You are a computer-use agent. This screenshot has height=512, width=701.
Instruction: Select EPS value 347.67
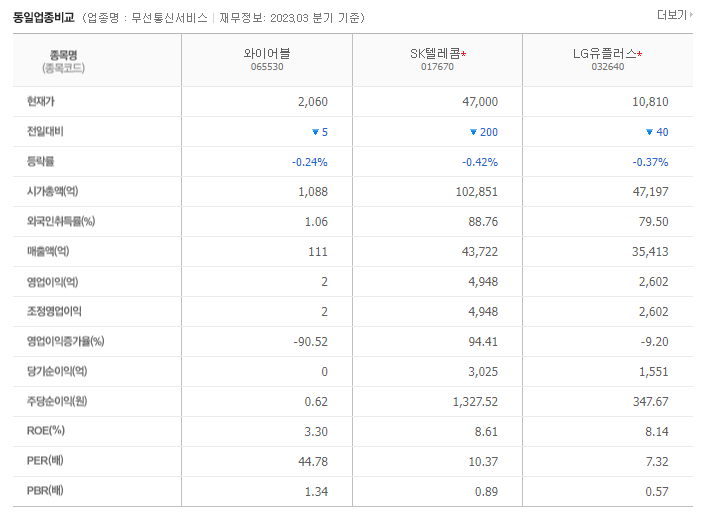pyautogui.click(x=650, y=402)
